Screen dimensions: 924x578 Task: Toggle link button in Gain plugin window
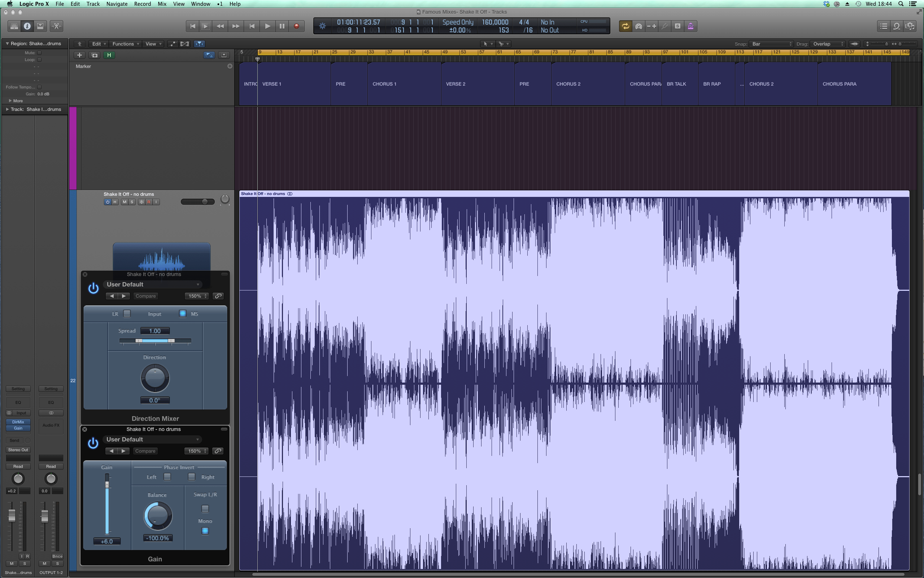click(218, 451)
